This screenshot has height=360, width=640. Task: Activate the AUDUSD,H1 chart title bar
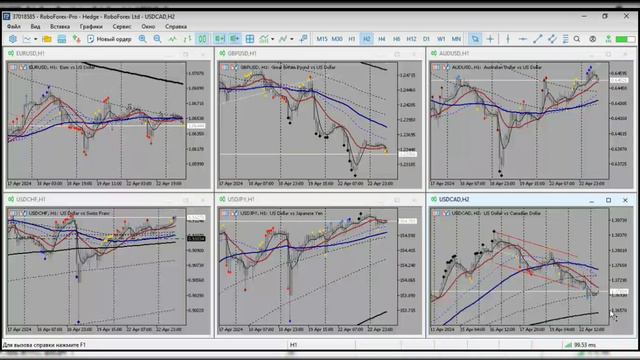[531, 53]
